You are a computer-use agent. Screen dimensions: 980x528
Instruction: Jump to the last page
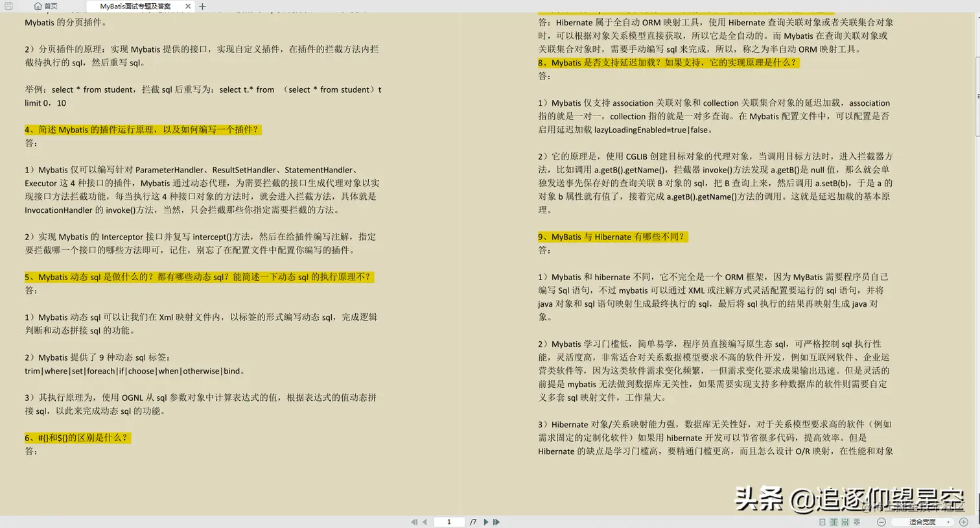click(x=496, y=522)
